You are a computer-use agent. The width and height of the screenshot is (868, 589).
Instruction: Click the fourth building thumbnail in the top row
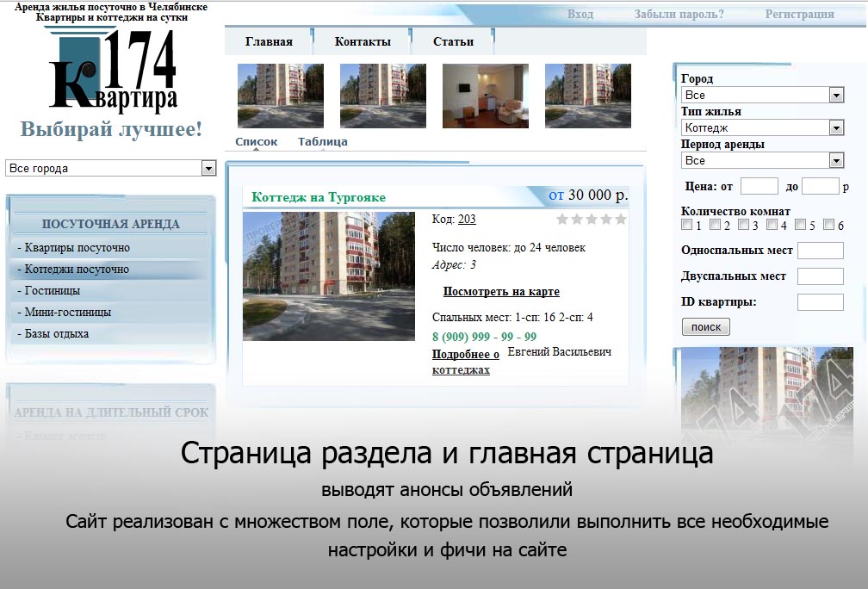588,96
